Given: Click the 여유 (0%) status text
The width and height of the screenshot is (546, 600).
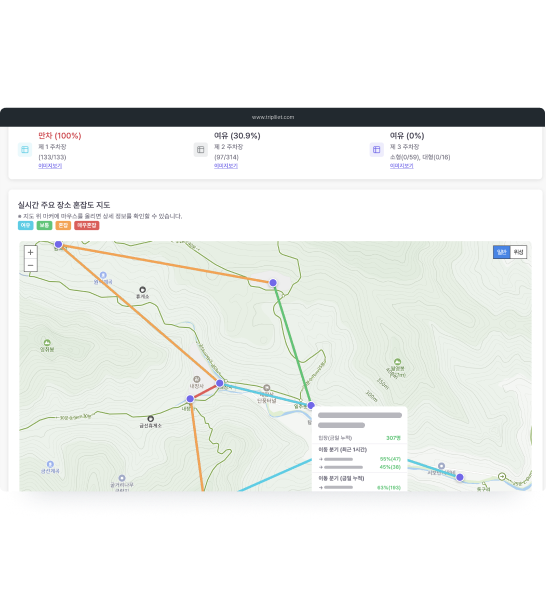Looking at the screenshot, I should point(407,135).
